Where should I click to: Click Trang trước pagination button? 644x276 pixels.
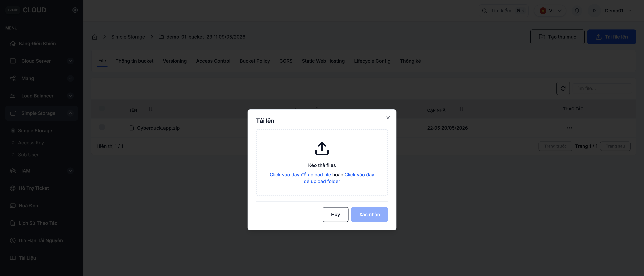(555, 146)
